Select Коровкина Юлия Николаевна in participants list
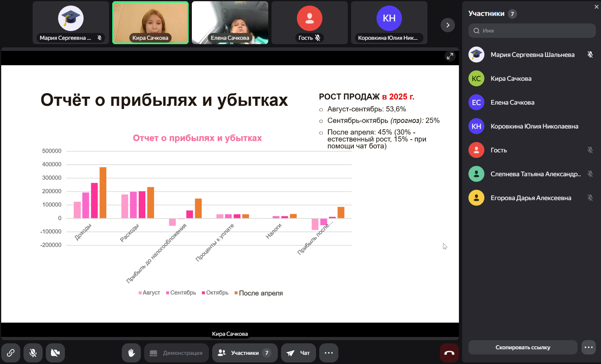This screenshot has width=601, height=364. click(x=534, y=126)
